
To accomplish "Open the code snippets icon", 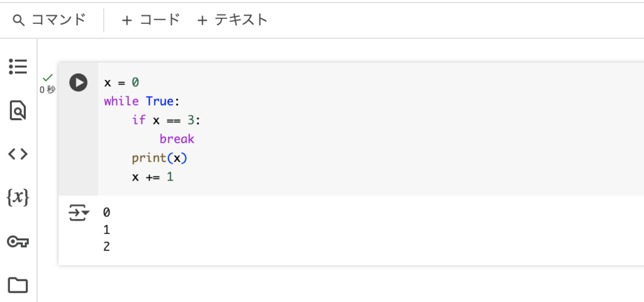I will click(18, 154).
